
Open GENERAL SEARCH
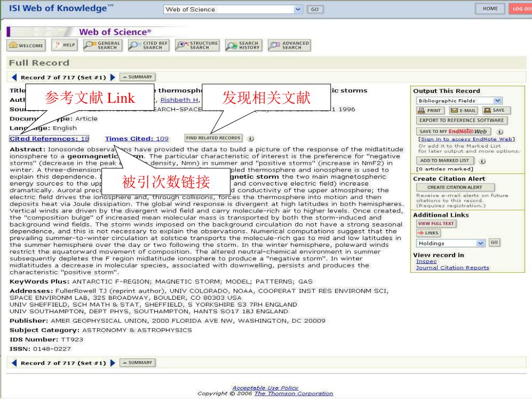(x=102, y=45)
